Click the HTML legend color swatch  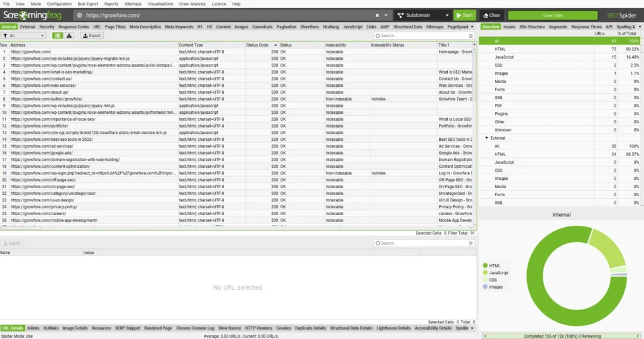485,265
